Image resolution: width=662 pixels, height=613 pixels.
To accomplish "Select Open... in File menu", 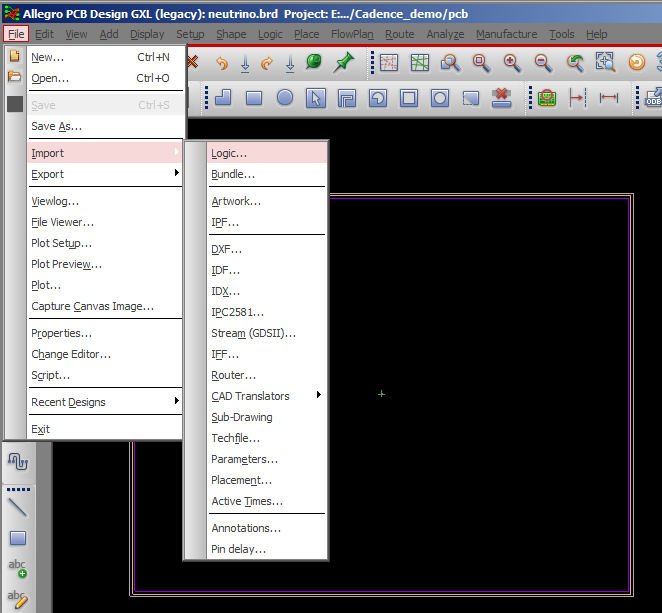I will click(106, 78).
